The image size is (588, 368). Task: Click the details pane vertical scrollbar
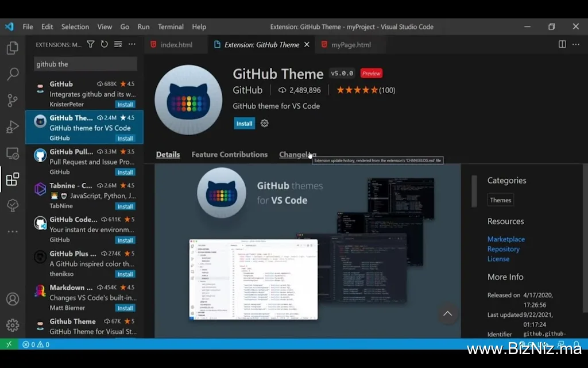coord(474,191)
